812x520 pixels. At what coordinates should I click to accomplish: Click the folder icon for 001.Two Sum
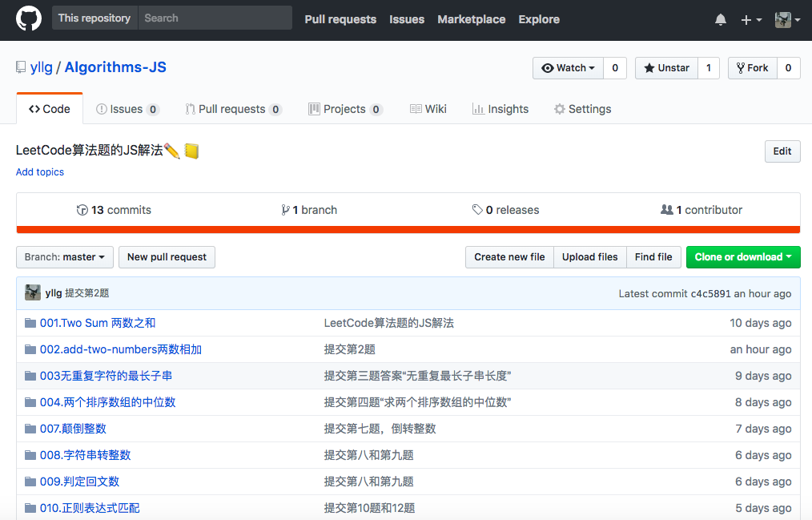[30, 323]
